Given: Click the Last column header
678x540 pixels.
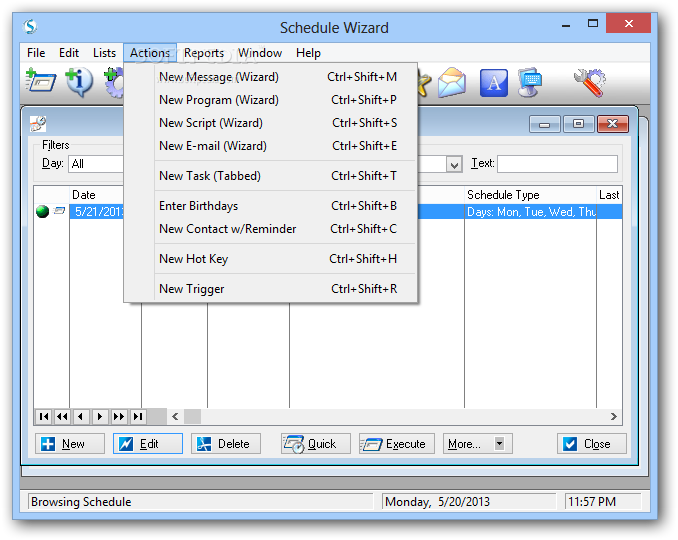Looking at the screenshot, I should 609,195.
